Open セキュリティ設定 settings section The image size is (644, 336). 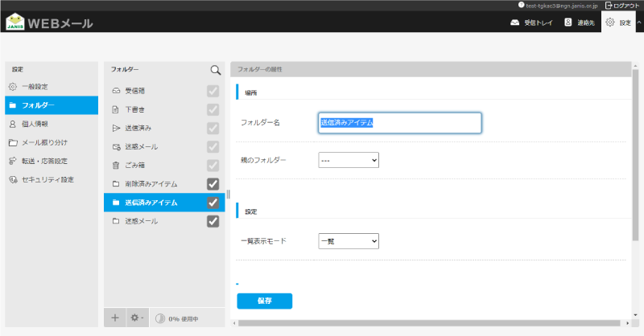[x=52, y=180]
